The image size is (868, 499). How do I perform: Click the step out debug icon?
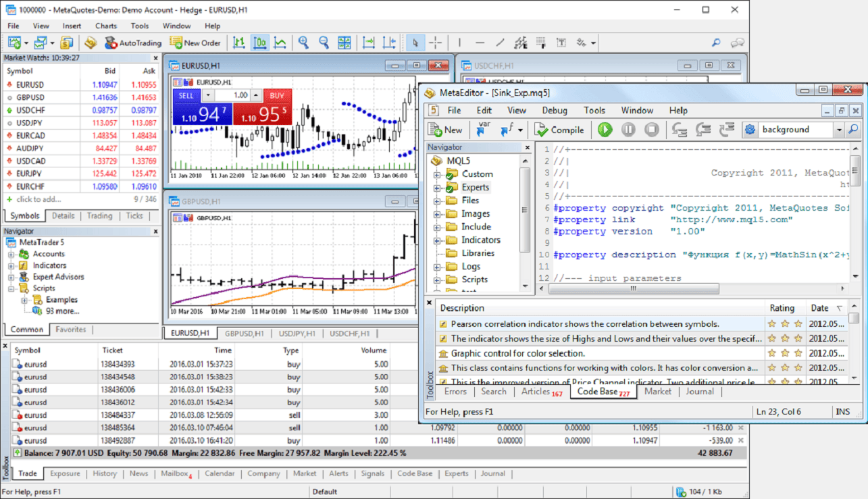727,130
